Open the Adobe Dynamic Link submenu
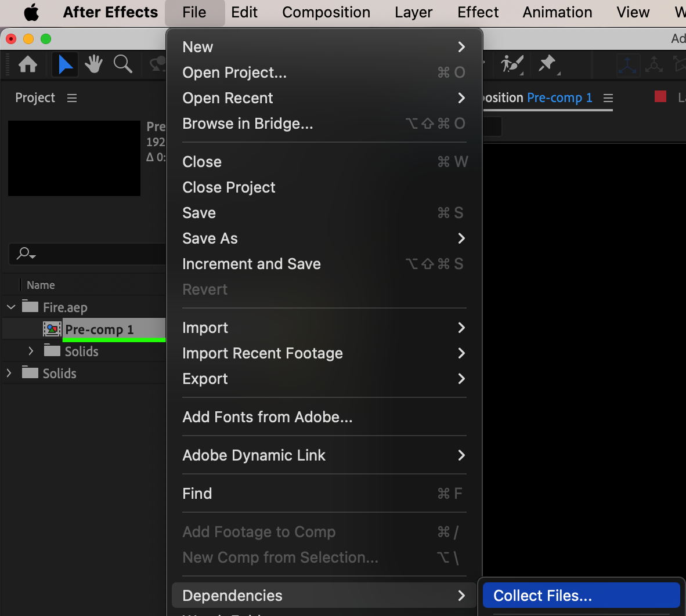 pyautogui.click(x=324, y=455)
